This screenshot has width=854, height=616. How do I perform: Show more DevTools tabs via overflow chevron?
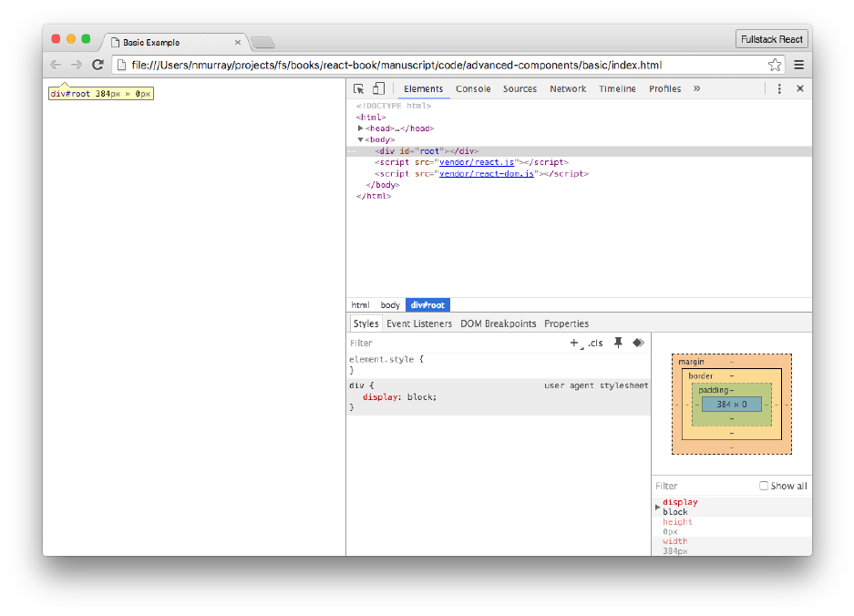point(697,88)
